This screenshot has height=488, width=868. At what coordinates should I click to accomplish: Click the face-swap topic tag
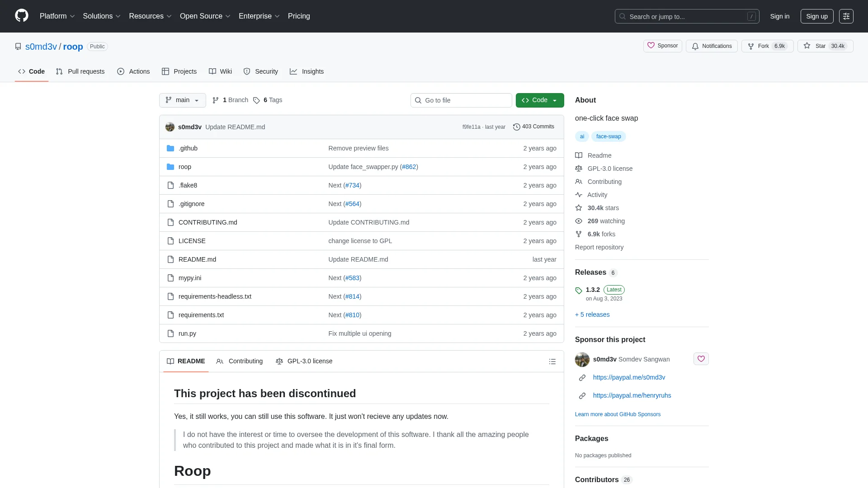608,136
